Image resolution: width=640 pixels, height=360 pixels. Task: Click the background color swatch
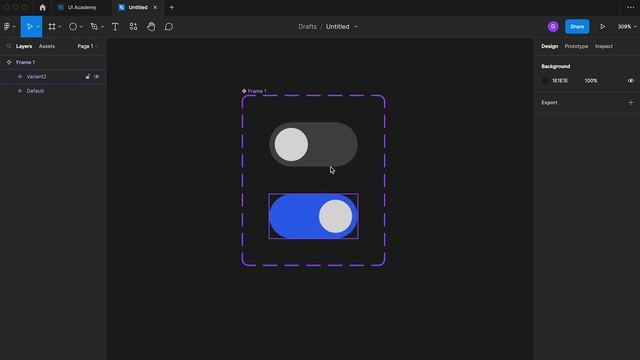(x=545, y=80)
